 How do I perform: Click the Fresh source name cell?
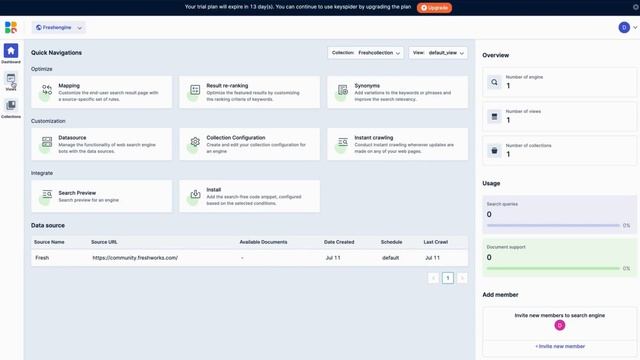(x=42, y=258)
